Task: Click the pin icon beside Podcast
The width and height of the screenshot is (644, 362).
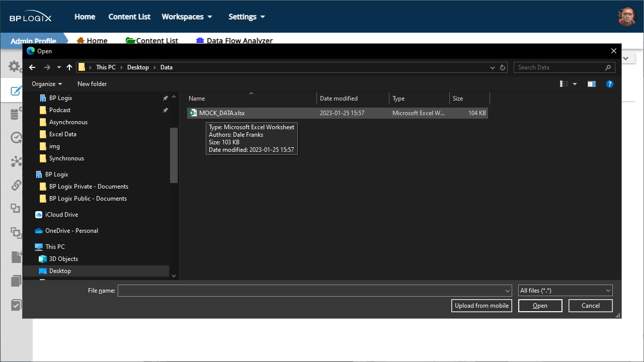Action: (165, 110)
